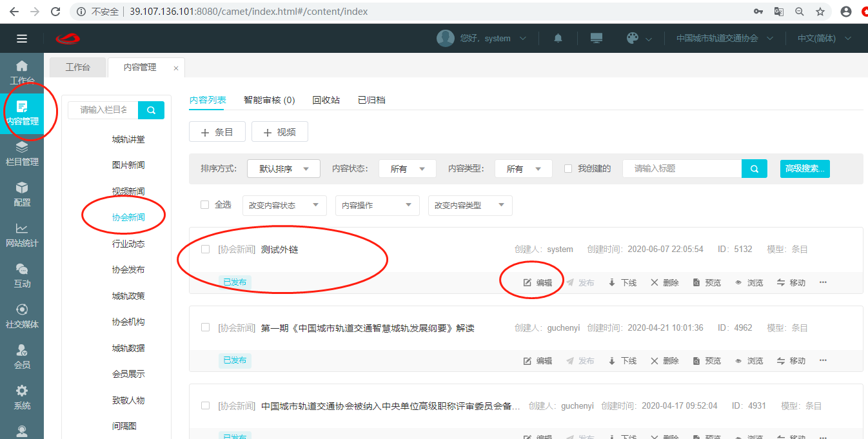Switch to 工作台 tab
The height and width of the screenshot is (439, 868).
(77, 67)
